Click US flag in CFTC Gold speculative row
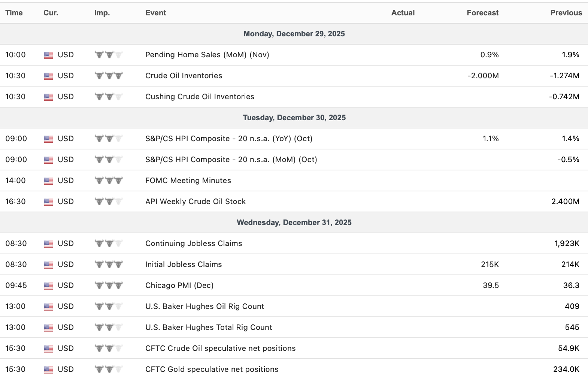This screenshot has height=376, width=588. pos(48,370)
